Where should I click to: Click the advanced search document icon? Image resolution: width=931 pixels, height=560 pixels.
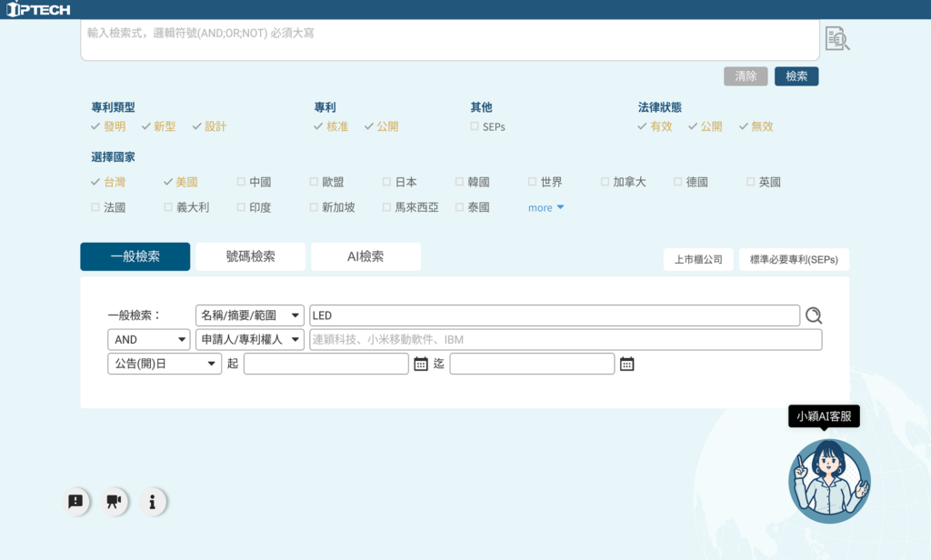point(836,38)
